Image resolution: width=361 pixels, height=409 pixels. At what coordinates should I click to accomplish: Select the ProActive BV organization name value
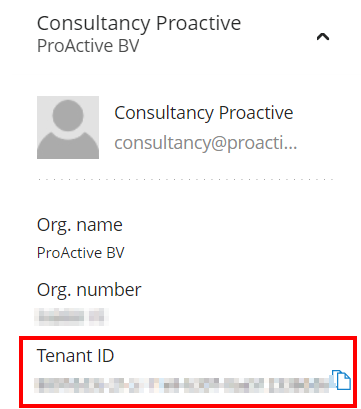point(81,253)
